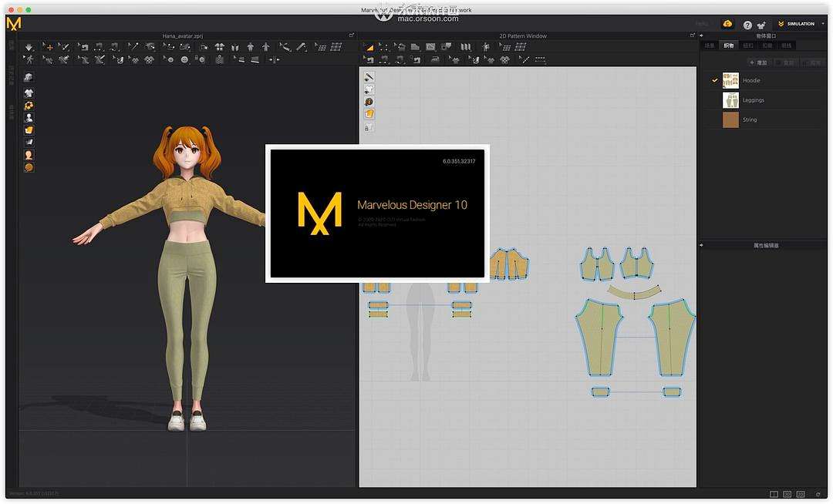Switch to the 纽扣 tab
The height and width of the screenshot is (504, 833).
[748, 45]
